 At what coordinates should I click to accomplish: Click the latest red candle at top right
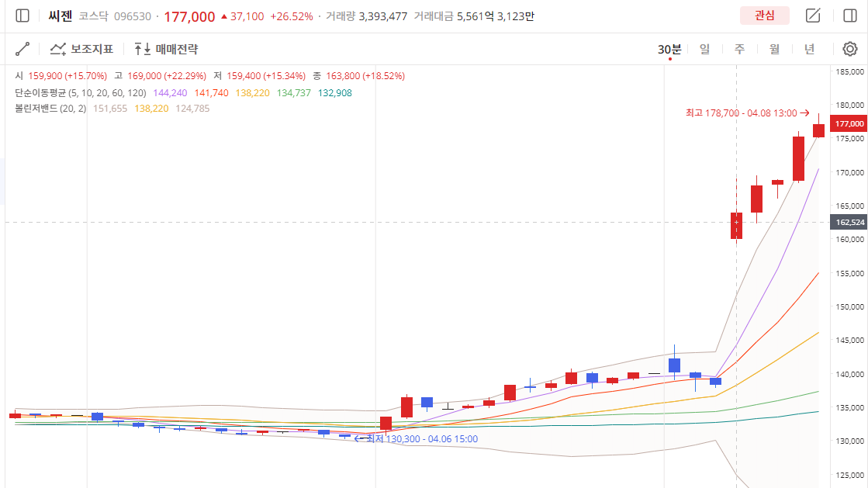pos(818,130)
